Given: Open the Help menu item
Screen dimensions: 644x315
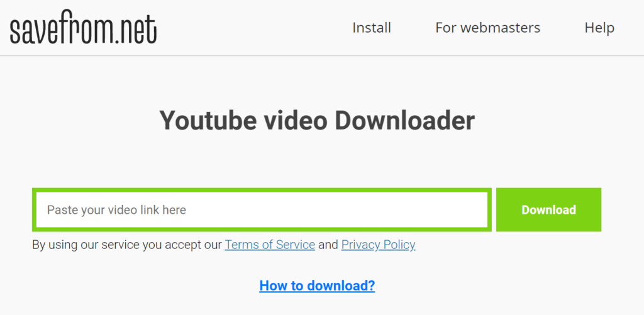Looking at the screenshot, I should (x=599, y=28).
